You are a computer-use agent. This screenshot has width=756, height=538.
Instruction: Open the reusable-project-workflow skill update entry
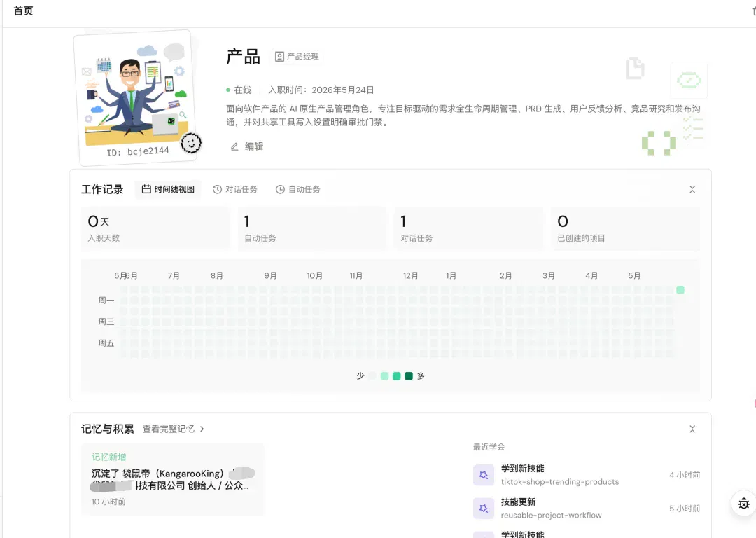587,509
